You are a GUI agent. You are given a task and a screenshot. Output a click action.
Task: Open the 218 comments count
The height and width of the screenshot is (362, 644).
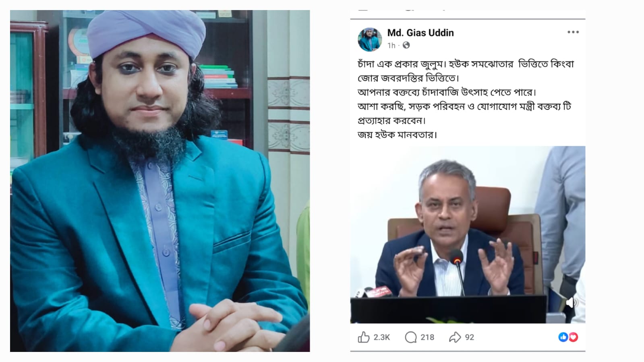coord(427,337)
